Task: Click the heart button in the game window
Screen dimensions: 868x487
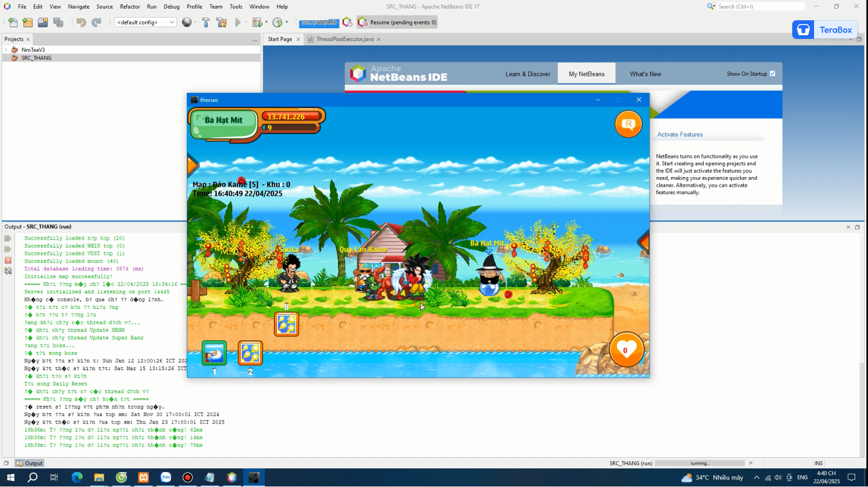Action: tap(626, 350)
